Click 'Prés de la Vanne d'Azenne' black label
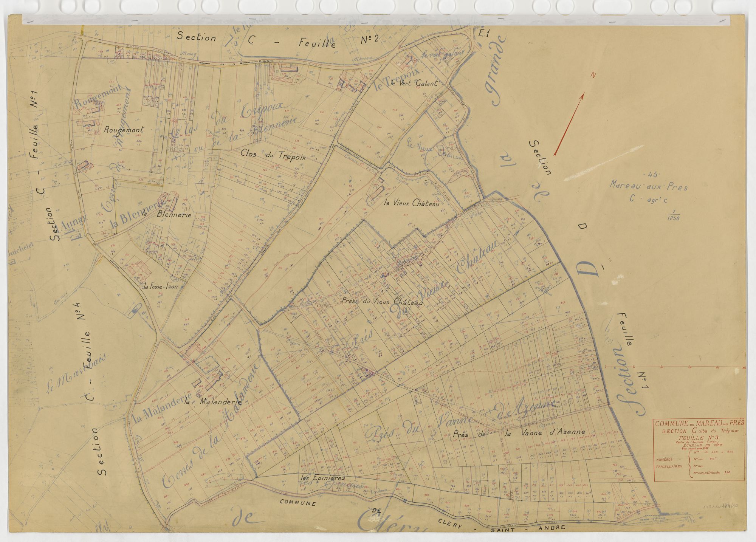756x542 pixels. coord(518,432)
